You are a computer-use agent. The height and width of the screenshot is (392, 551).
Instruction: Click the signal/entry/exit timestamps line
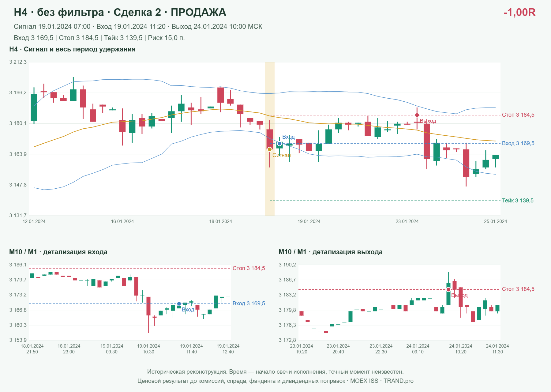138,27
